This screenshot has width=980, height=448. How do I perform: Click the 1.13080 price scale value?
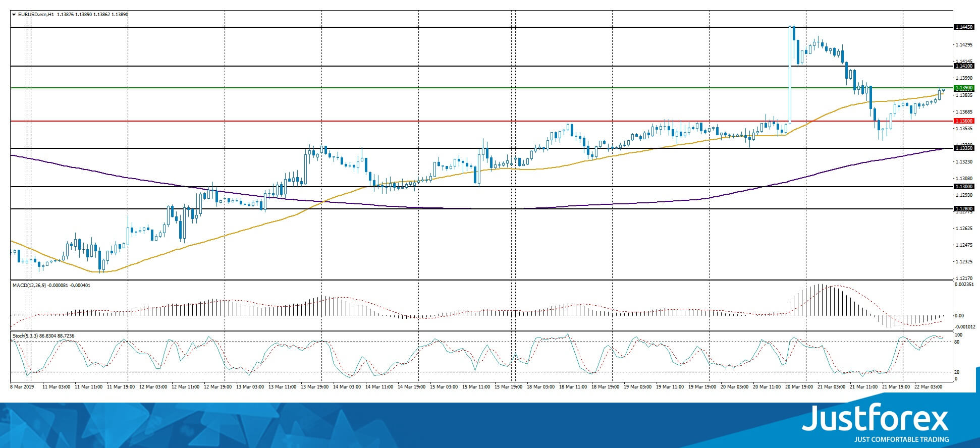pos(964,179)
